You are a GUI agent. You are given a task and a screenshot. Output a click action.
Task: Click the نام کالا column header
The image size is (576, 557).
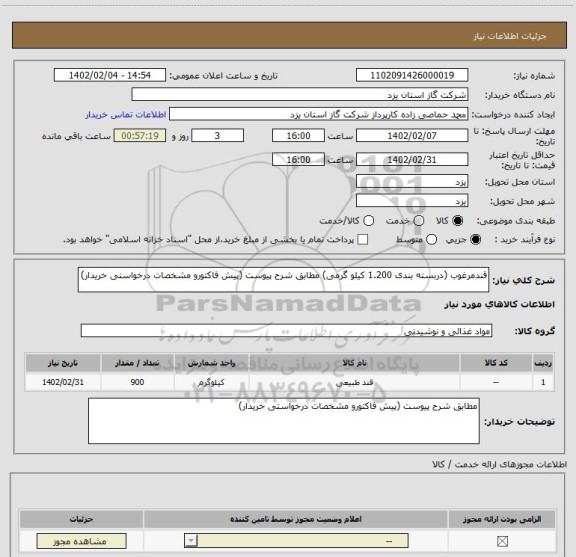click(x=354, y=363)
